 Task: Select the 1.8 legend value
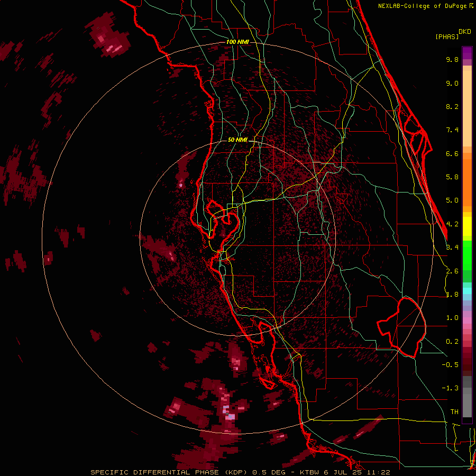click(x=452, y=295)
